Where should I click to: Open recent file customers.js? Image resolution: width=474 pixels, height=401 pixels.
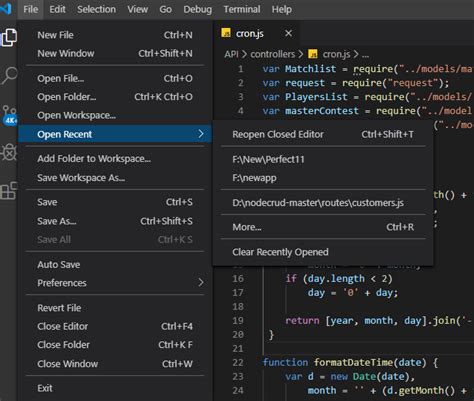pyautogui.click(x=323, y=203)
